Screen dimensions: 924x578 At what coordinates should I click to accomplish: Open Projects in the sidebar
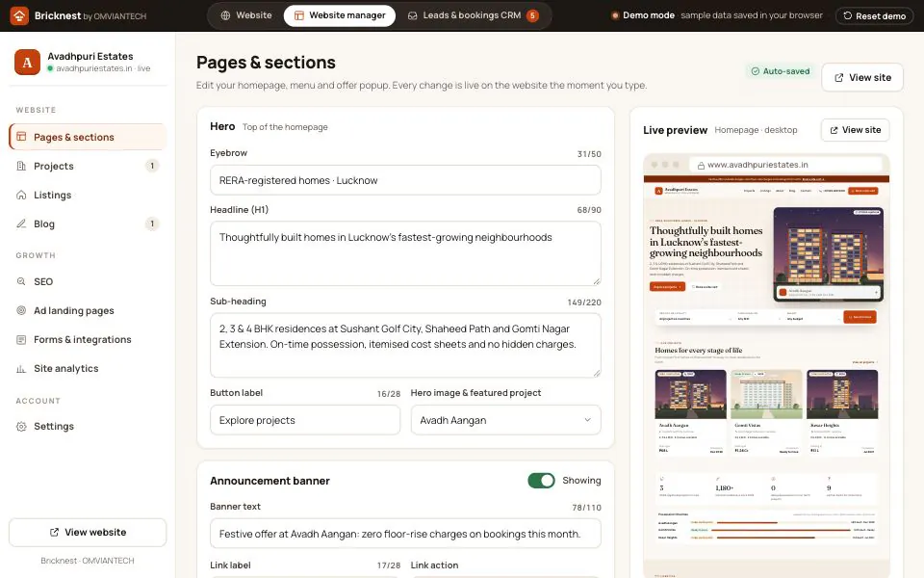click(88, 166)
